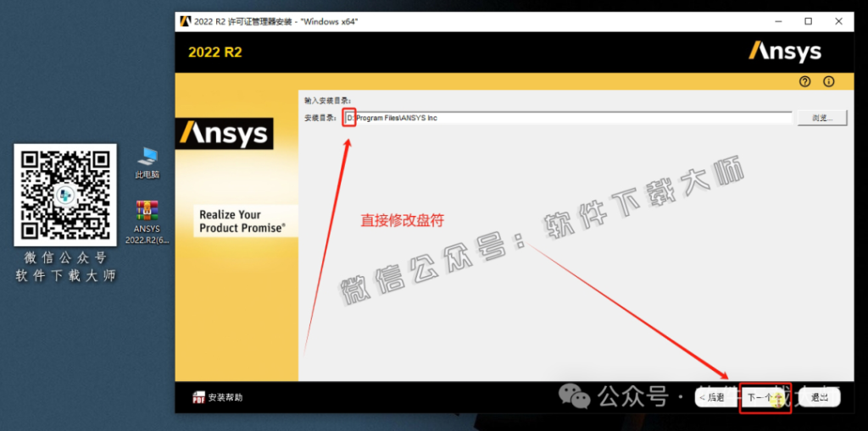868x431 pixels.
Task: Open the 安装帮助 PDF icon
Action: pos(198,397)
